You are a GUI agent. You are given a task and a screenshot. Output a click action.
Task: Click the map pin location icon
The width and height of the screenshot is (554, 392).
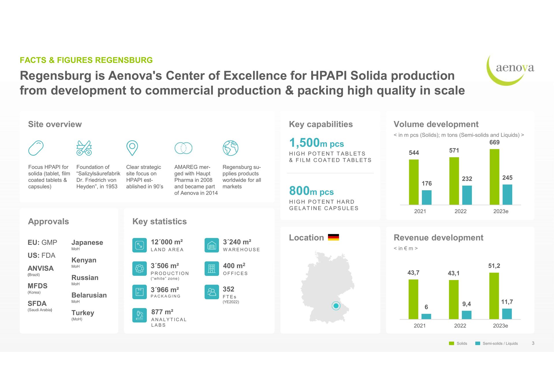tap(132, 148)
